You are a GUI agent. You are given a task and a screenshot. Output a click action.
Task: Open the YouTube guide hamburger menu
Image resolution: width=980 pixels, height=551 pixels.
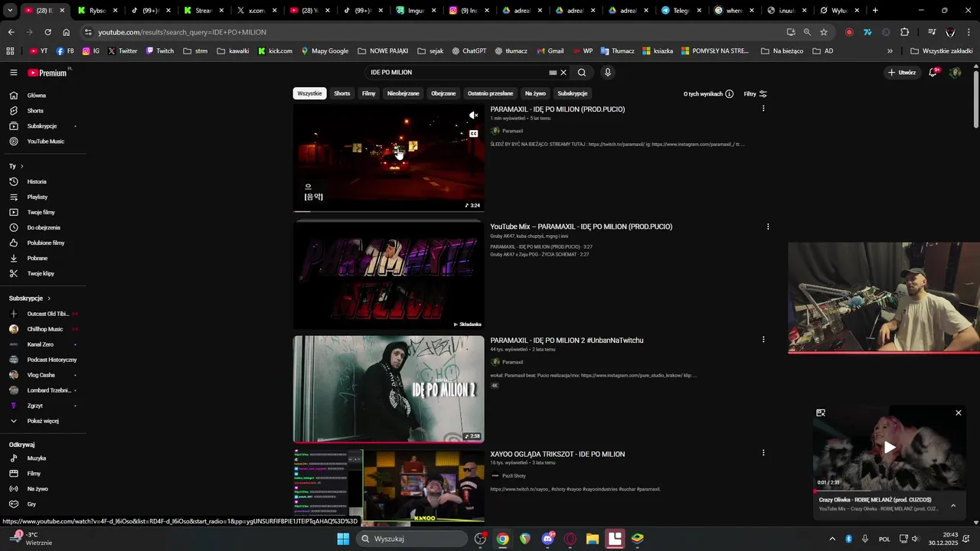(14, 73)
